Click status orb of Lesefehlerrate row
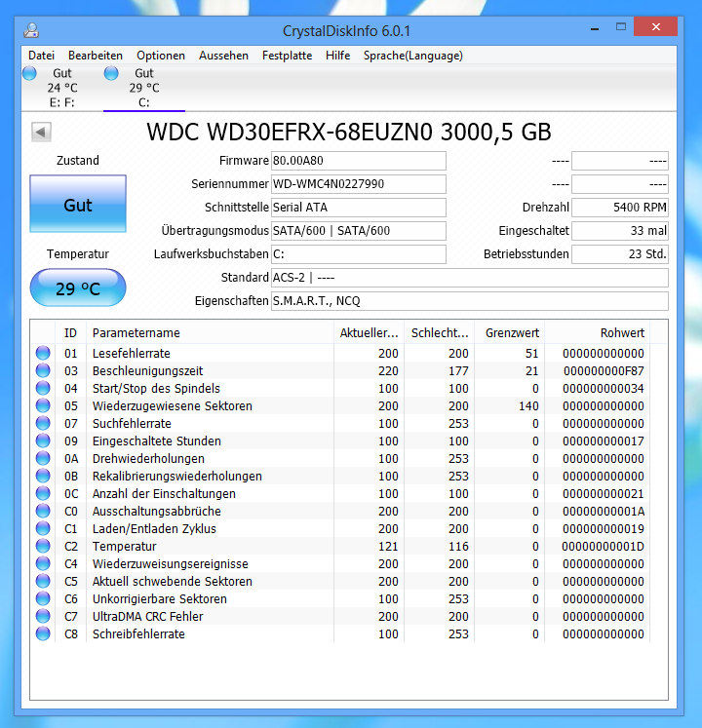The width and height of the screenshot is (702, 728). pos(43,353)
